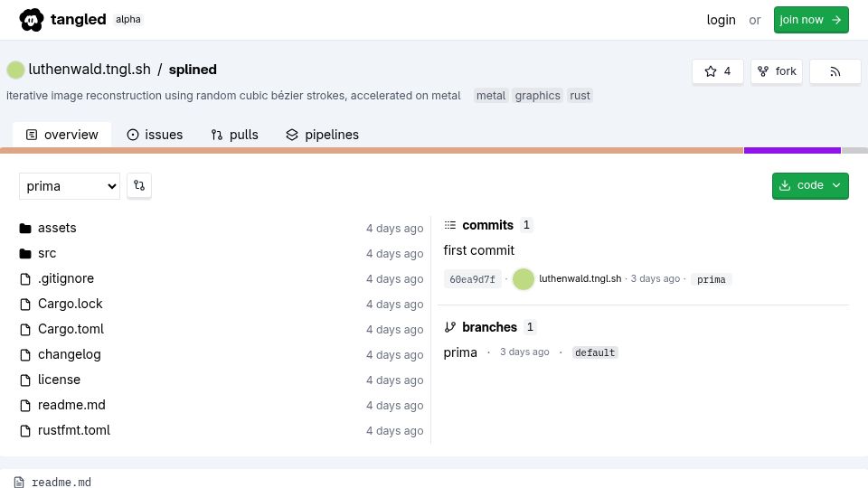Expand the prima branch selector dropdown
Viewport: 868px width, 488px height.
coord(70,186)
